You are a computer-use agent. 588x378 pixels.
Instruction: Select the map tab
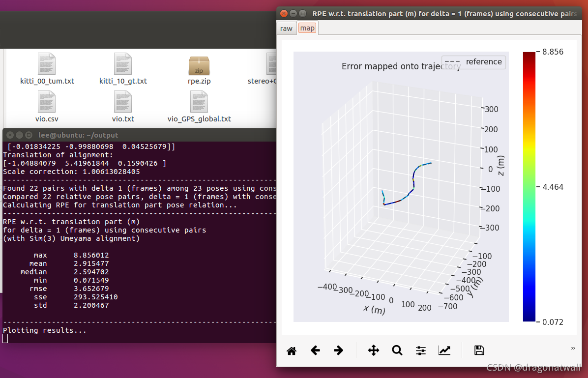pos(307,28)
